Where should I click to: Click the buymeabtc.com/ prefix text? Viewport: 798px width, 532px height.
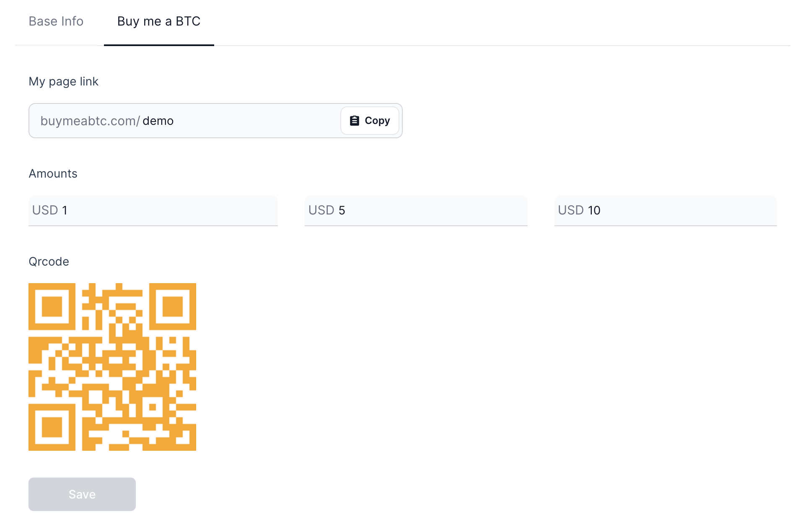[90, 121]
